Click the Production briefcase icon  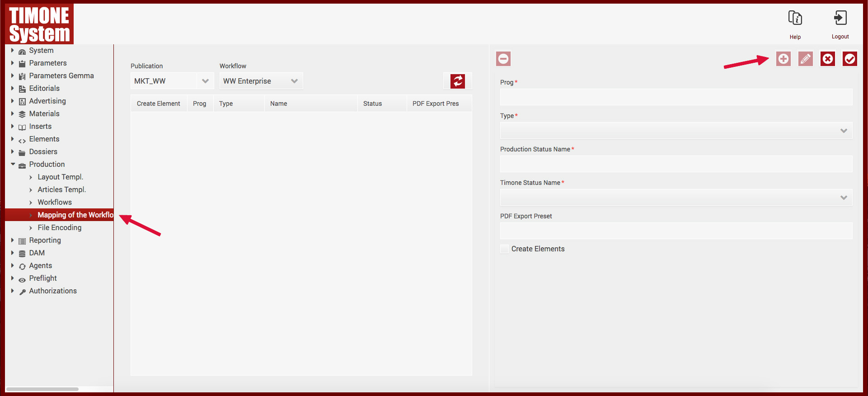pyautogui.click(x=22, y=165)
